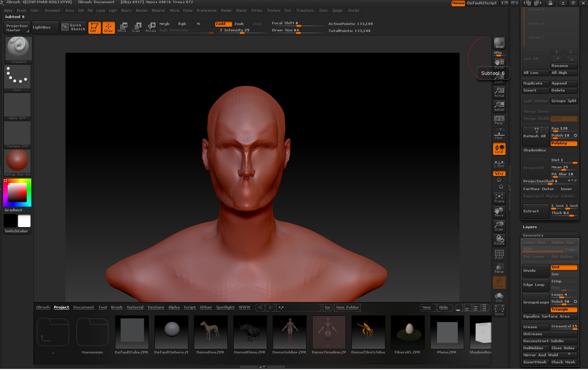This screenshot has height=370, width=588.
Task: Activate the Scale mode icon in top toolbar
Action: [136, 27]
